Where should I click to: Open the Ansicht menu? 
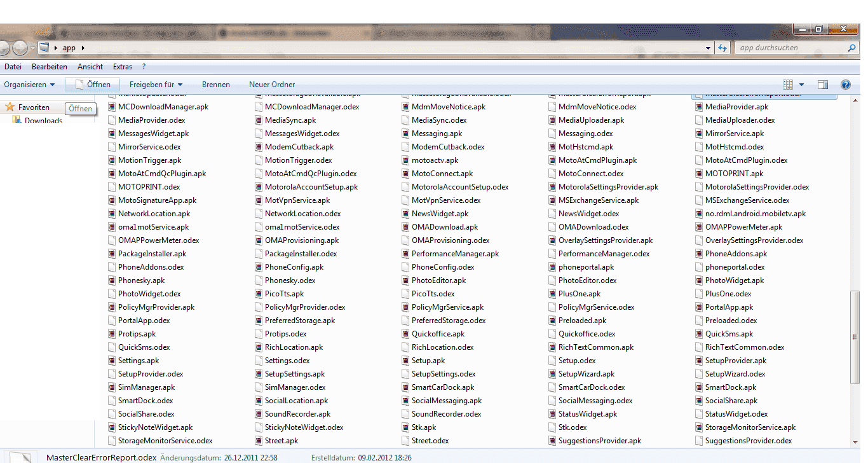pos(90,67)
